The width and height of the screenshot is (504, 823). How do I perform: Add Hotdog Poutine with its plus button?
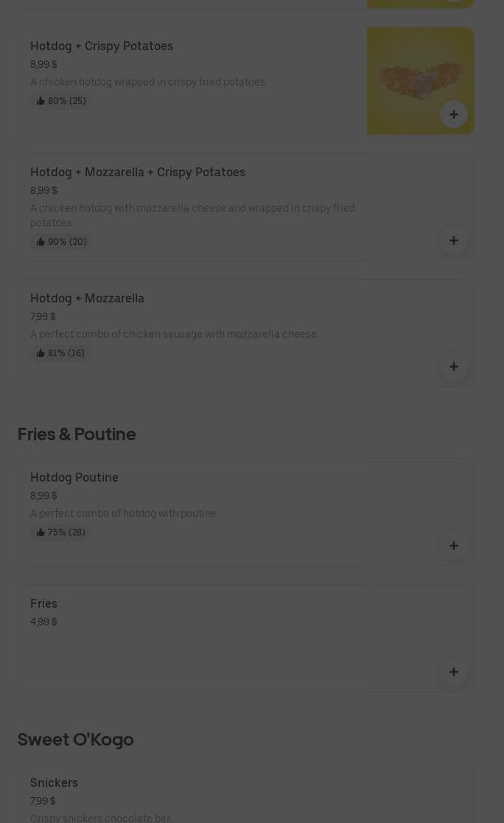(x=453, y=546)
